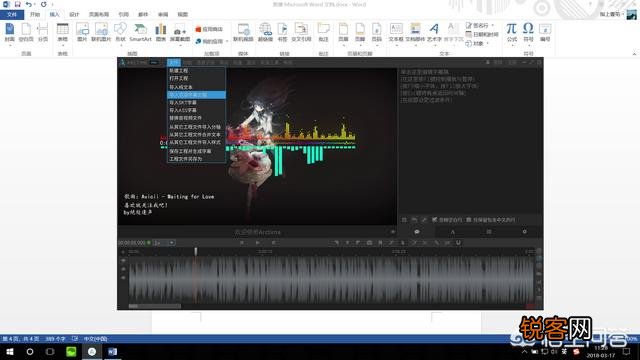Viewport: 640px width, 360px height.
Task: Click the language indicator 中文(中国)
Action: [x=96, y=339]
